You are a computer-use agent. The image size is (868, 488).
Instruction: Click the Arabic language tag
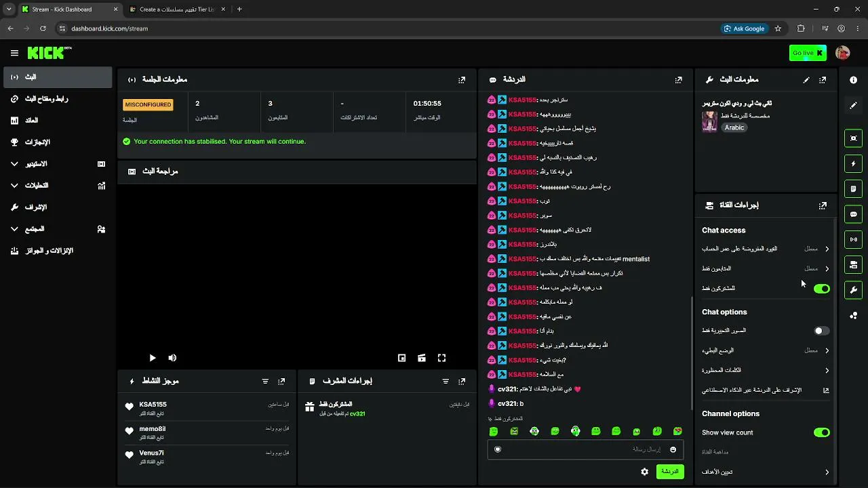(734, 127)
